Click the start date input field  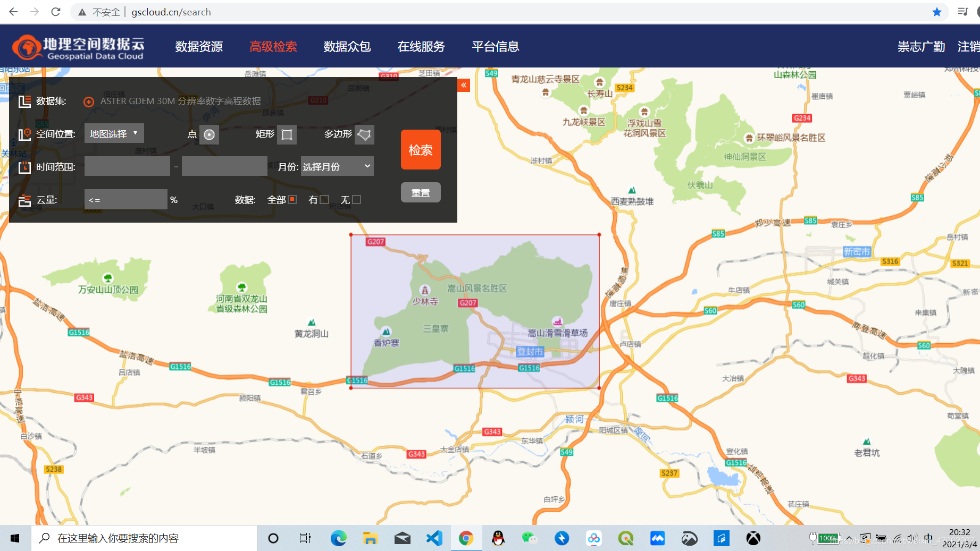point(127,166)
